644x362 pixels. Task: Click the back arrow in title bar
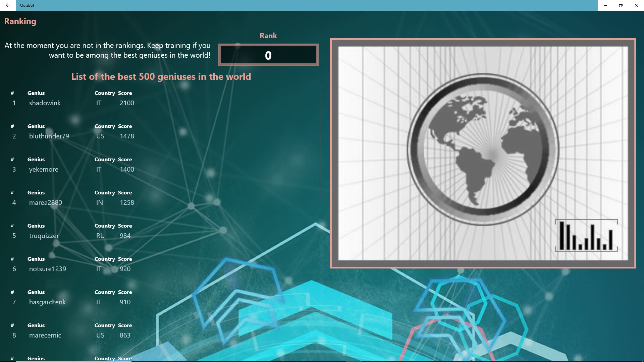(8, 5)
